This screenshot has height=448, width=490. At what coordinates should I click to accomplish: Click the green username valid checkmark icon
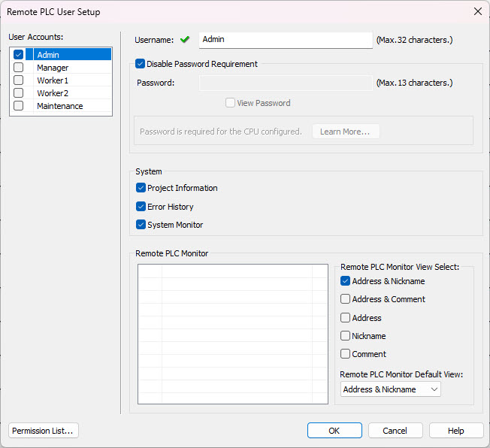click(185, 40)
